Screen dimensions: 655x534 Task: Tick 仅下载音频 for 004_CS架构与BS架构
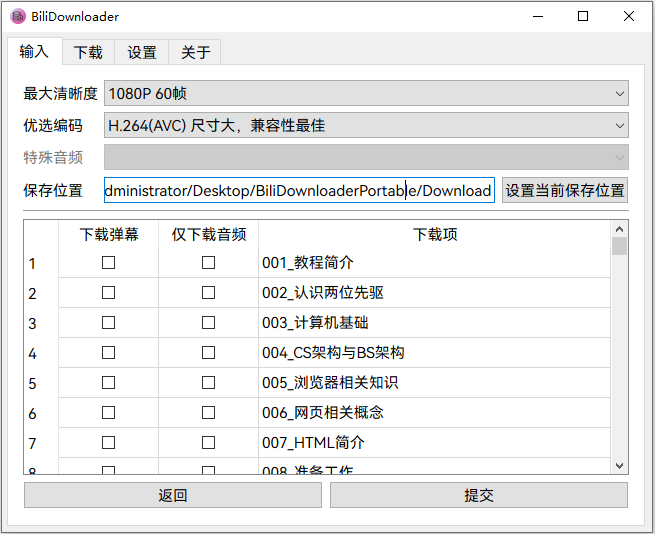point(208,353)
